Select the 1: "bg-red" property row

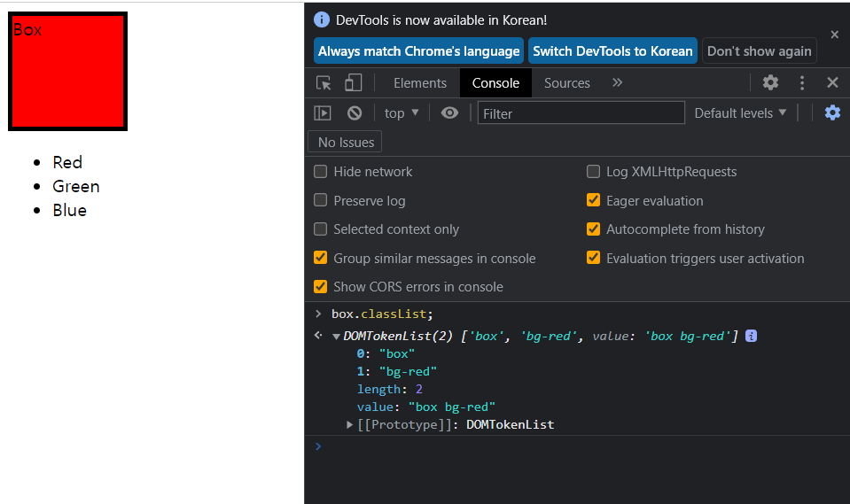click(396, 372)
